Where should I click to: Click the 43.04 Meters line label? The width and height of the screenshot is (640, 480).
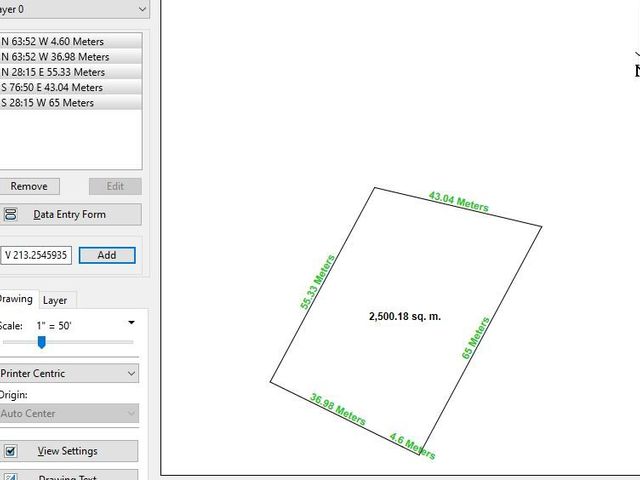pyautogui.click(x=458, y=202)
